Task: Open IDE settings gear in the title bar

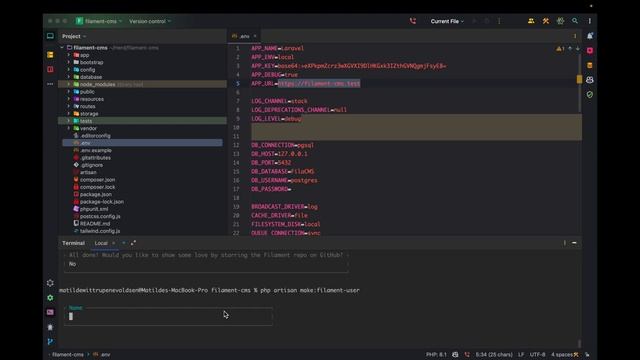Action: tap(560, 21)
